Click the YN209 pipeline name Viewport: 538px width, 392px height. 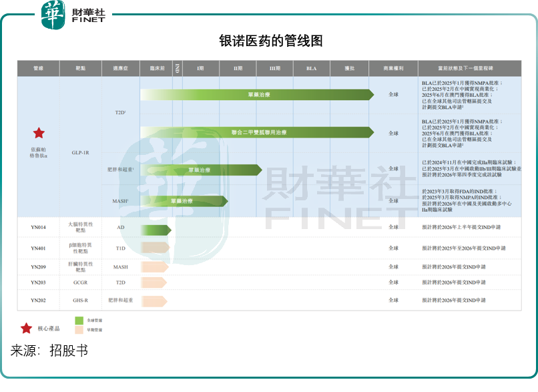39,266
